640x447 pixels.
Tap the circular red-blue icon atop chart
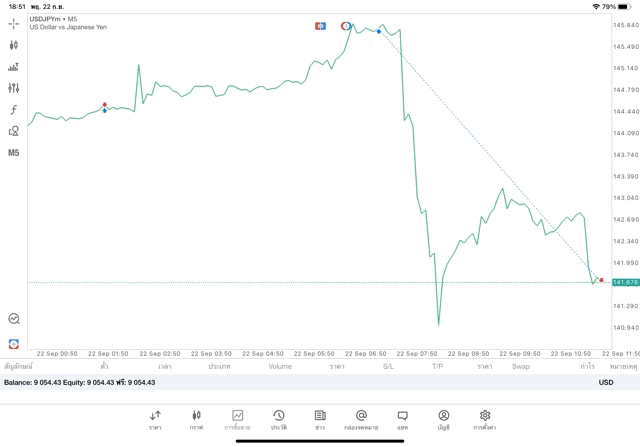pyautogui.click(x=346, y=26)
